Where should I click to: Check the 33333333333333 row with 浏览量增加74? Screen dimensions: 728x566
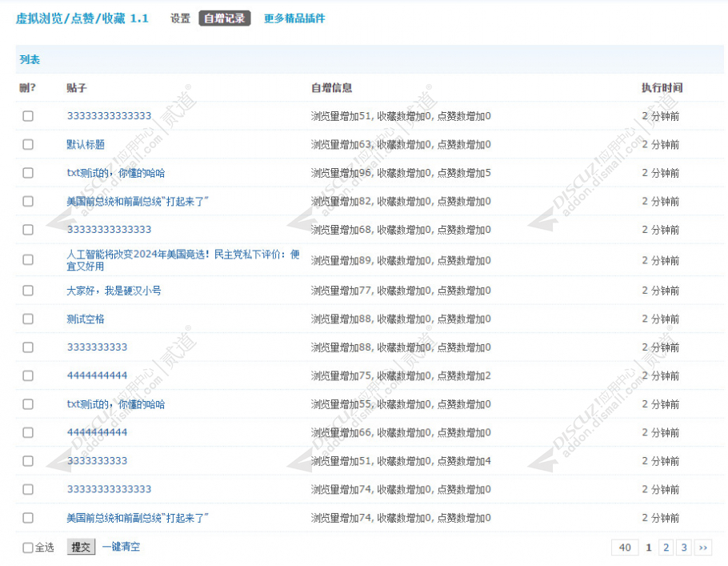point(28,489)
